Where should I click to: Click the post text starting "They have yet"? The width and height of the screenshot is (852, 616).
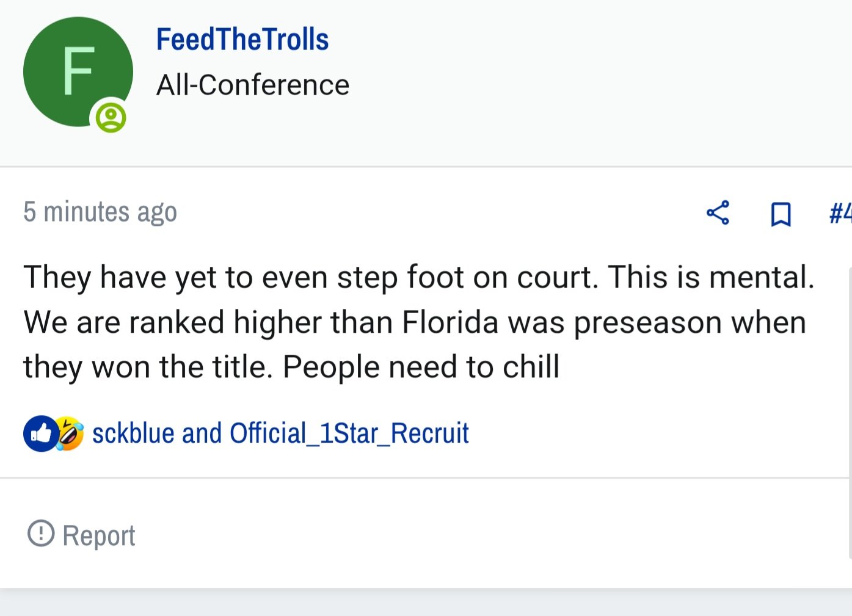(420, 322)
